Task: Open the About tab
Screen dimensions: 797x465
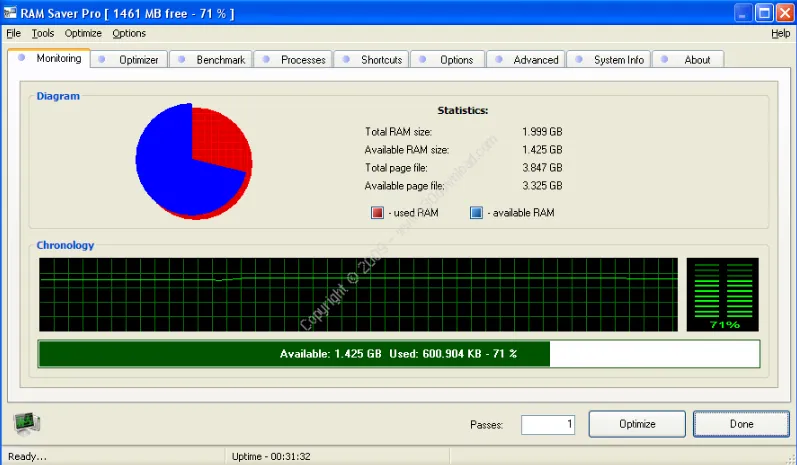Action: (688, 59)
